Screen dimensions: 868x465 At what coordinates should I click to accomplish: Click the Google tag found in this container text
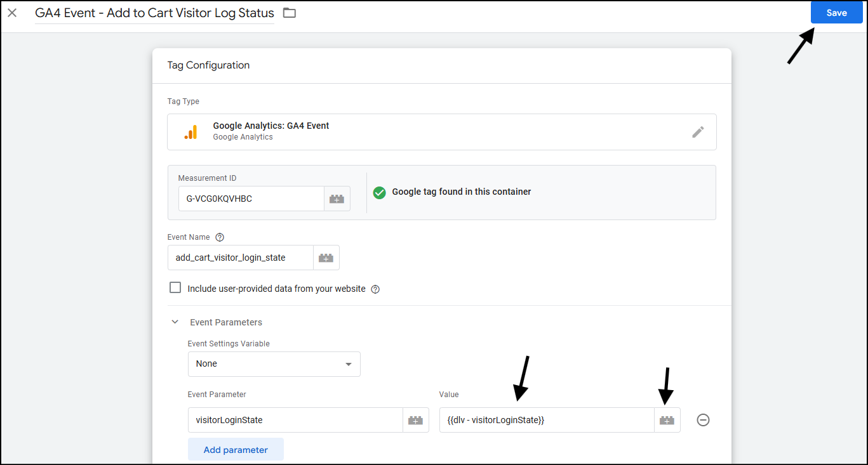[462, 192]
